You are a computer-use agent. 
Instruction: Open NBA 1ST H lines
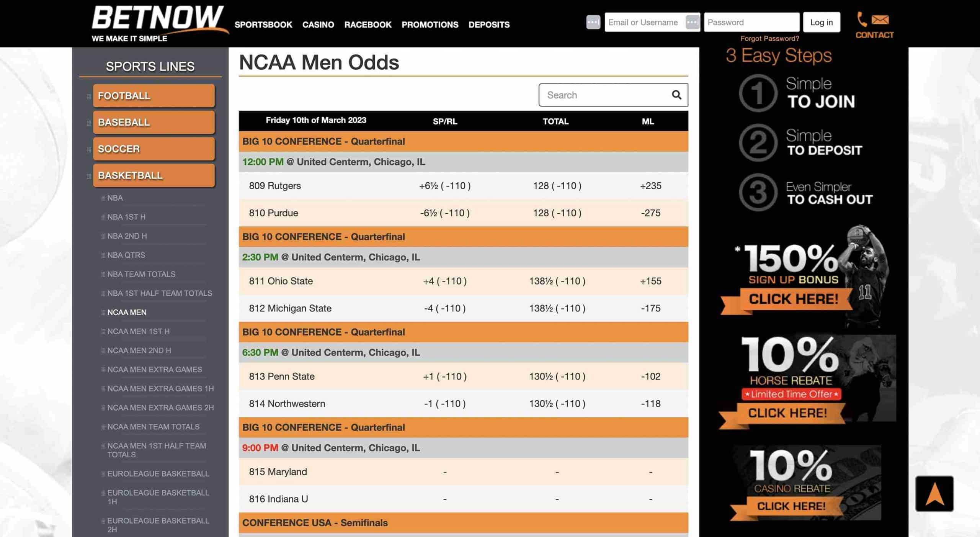[126, 217]
